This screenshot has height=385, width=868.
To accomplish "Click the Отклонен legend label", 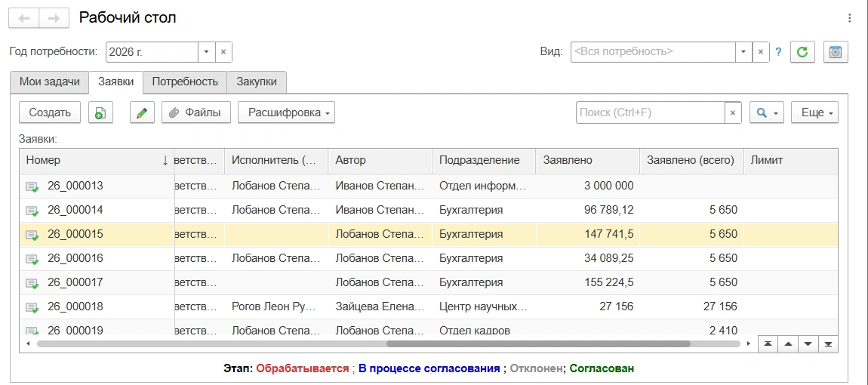I will click(x=535, y=368).
